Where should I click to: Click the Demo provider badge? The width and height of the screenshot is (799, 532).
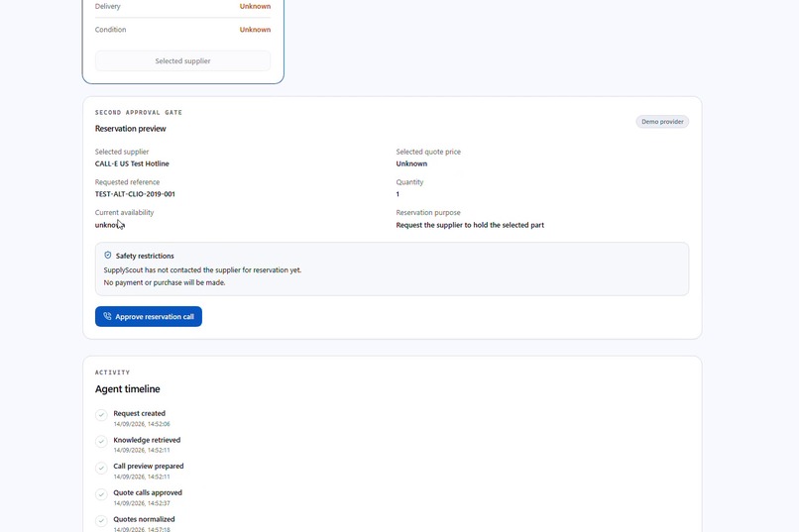point(662,122)
